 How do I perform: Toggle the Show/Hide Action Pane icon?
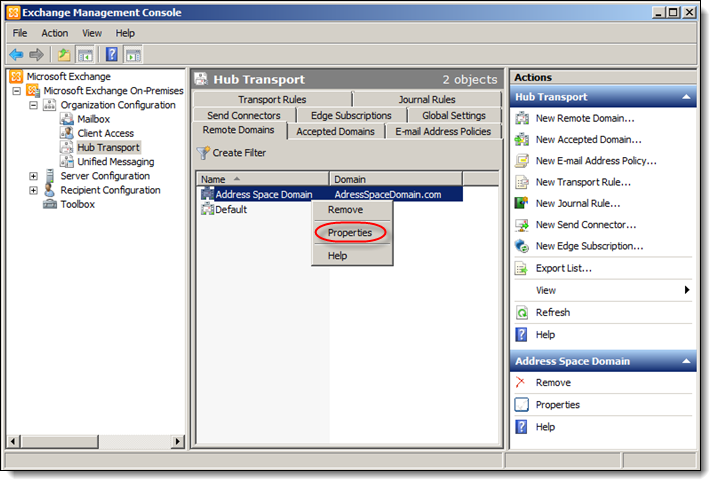133,55
